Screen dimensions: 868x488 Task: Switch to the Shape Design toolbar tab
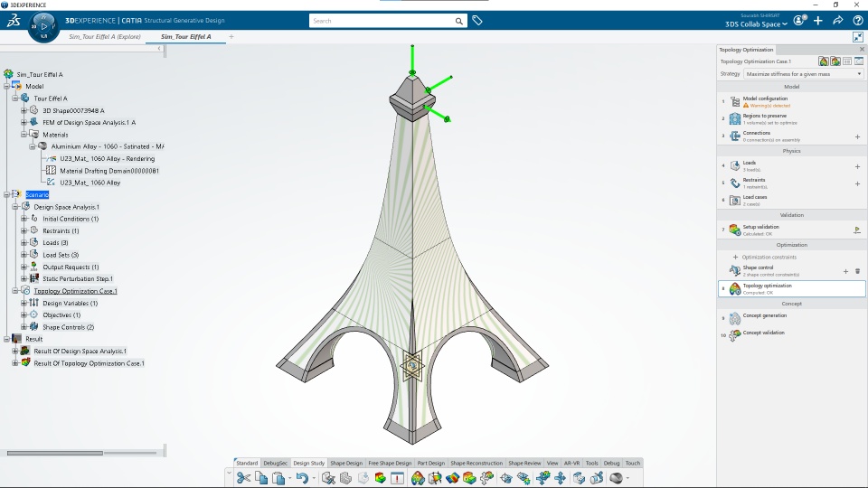[x=346, y=463]
